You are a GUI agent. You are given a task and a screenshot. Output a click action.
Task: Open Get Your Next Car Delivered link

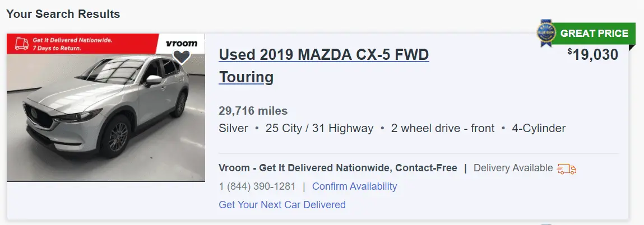coord(282,204)
